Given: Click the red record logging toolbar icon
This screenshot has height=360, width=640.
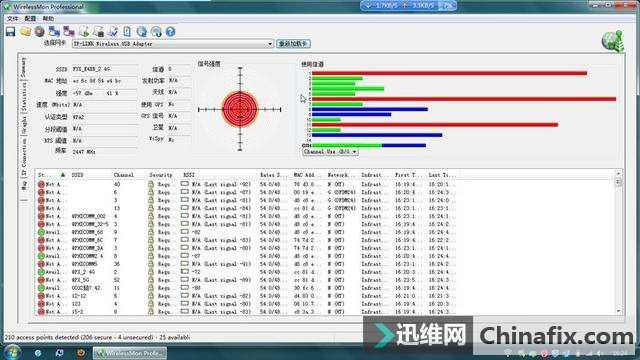Looking at the screenshot, I should [x=40, y=31].
